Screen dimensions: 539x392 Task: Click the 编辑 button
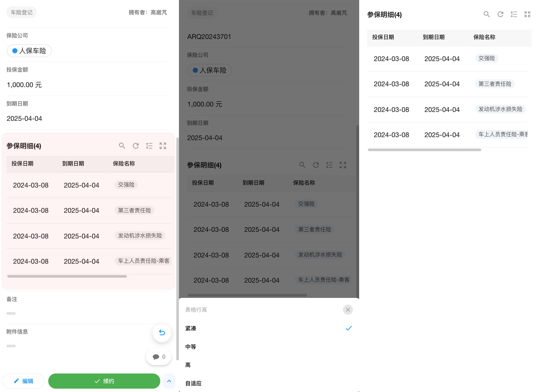click(x=23, y=381)
